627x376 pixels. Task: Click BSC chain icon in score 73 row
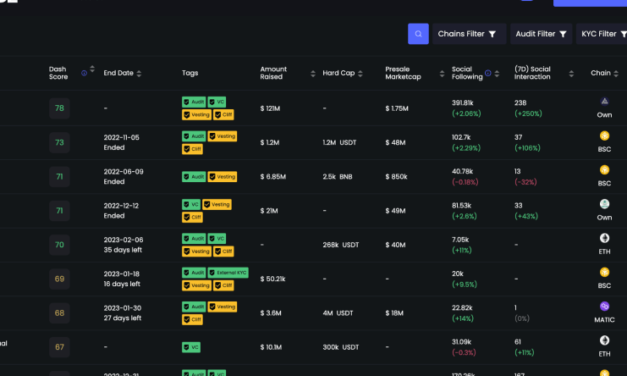click(x=605, y=136)
